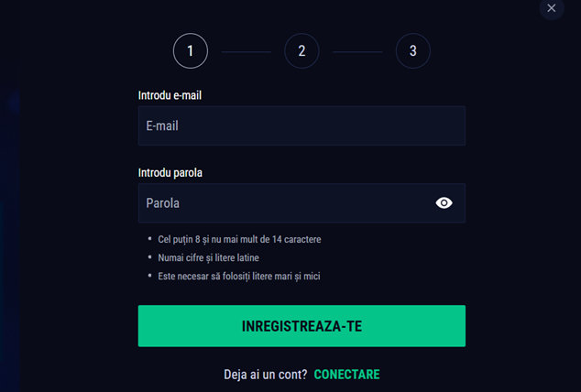The width and height of the screenshot is (581, 392).
Task: Click the "Numai cifre și litere latine" hint
Action: point(208,257)
